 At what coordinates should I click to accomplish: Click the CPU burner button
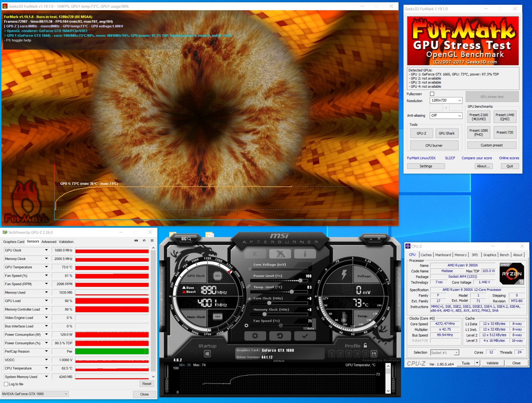[434, 145]
